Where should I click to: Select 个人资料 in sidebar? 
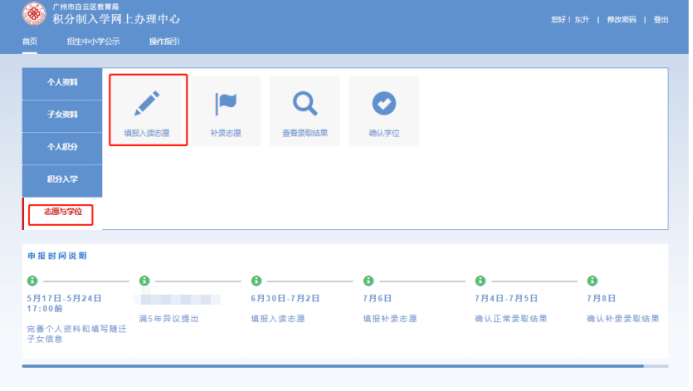point(62,83)
